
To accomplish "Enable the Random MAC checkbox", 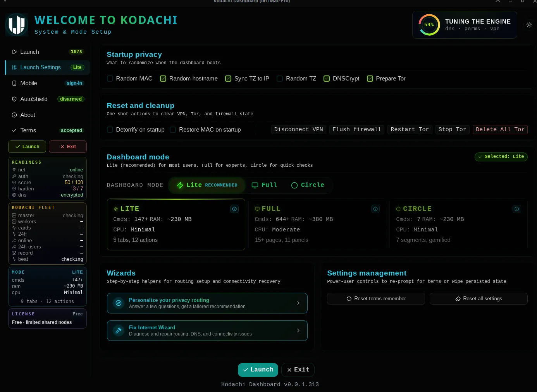I will [110, 79].
